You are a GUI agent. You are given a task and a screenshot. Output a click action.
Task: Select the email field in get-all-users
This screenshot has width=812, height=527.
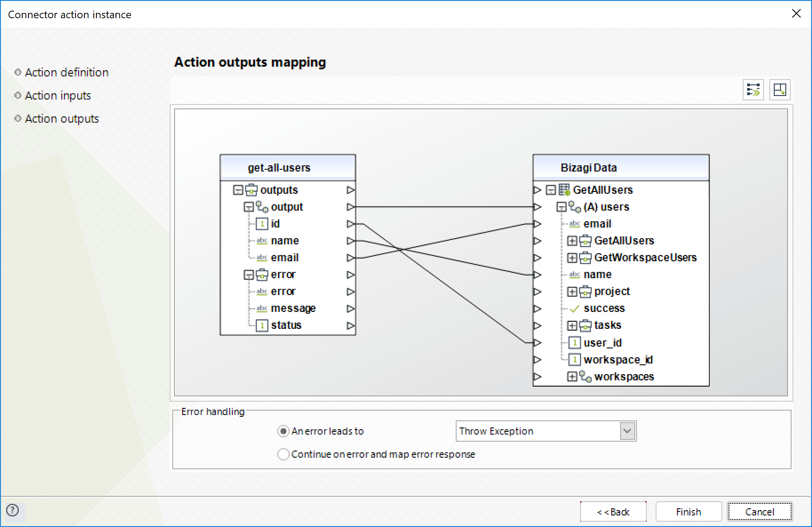click(x=285, y=258)
